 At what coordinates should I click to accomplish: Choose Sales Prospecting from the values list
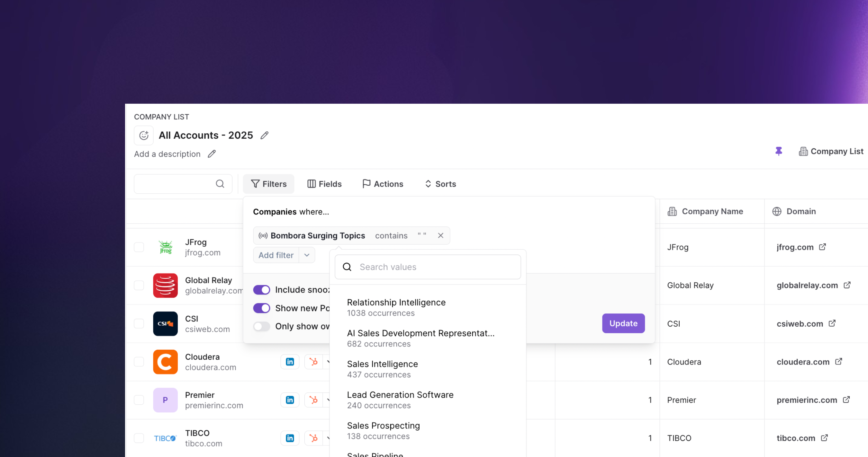[428, 431]
